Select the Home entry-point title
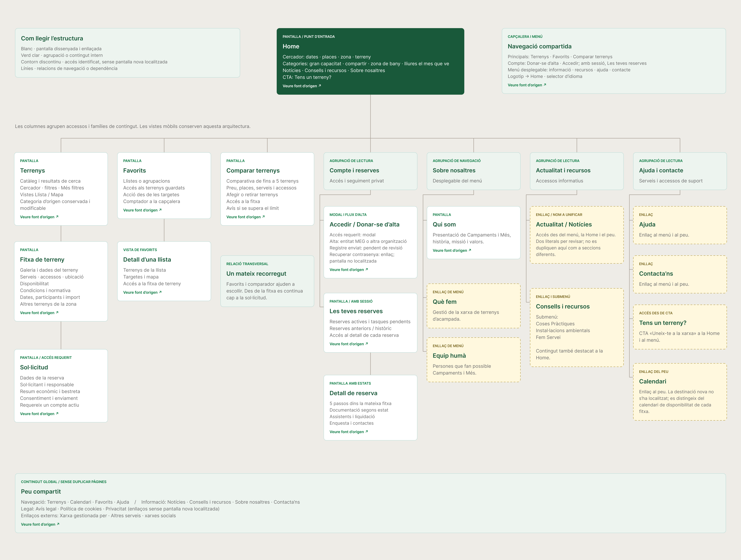The image size is (741, 560). click(x=291, y=47)
